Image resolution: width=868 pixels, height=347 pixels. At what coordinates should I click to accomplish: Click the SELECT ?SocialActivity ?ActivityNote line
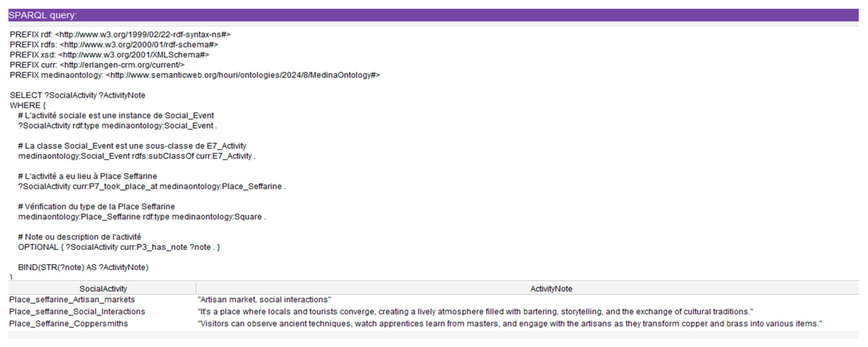coord(77,95)
